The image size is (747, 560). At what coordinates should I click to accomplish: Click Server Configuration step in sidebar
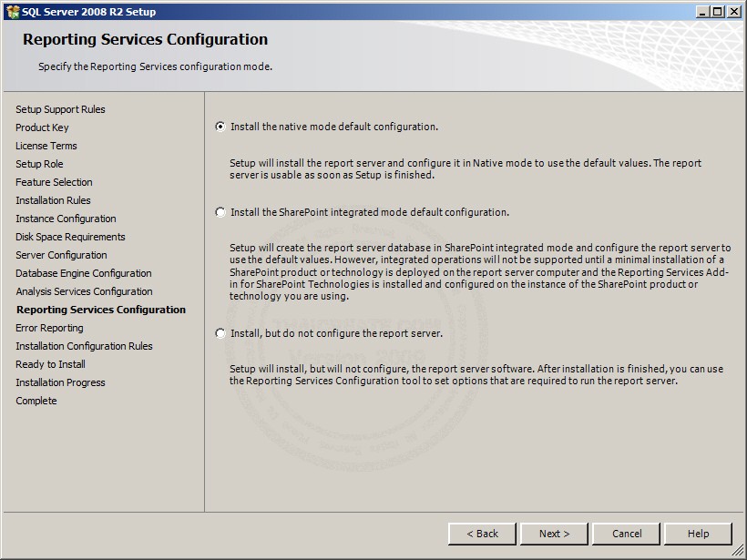coord(61,255)
